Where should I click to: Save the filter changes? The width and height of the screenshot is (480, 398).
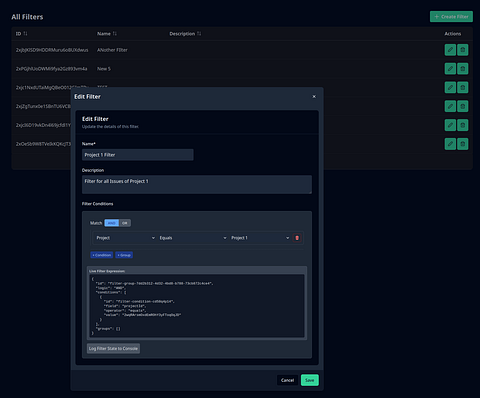coord(310,380)
